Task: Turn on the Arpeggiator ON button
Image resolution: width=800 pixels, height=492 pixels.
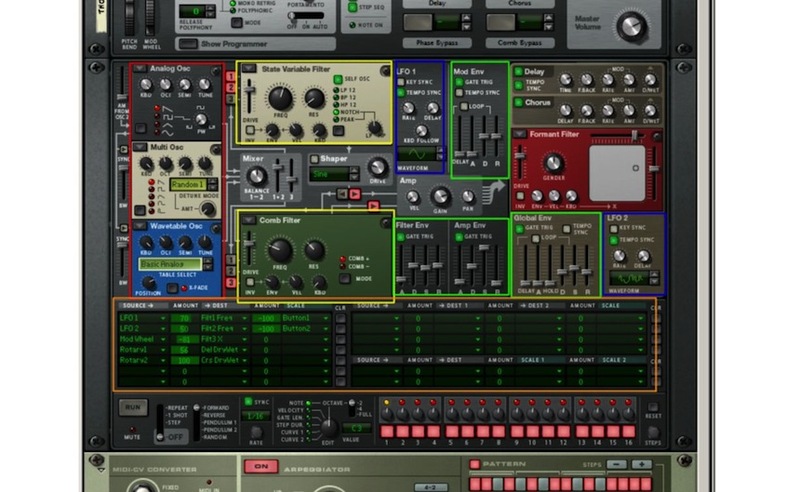Action: point(261,466)
